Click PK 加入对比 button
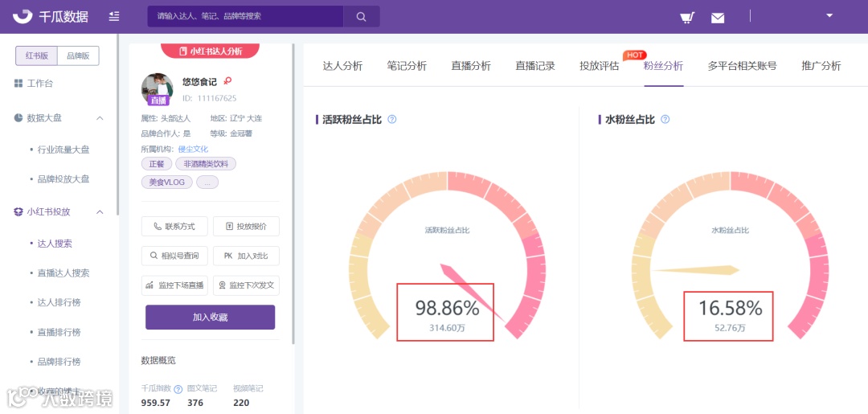 [x=247, y=256]
